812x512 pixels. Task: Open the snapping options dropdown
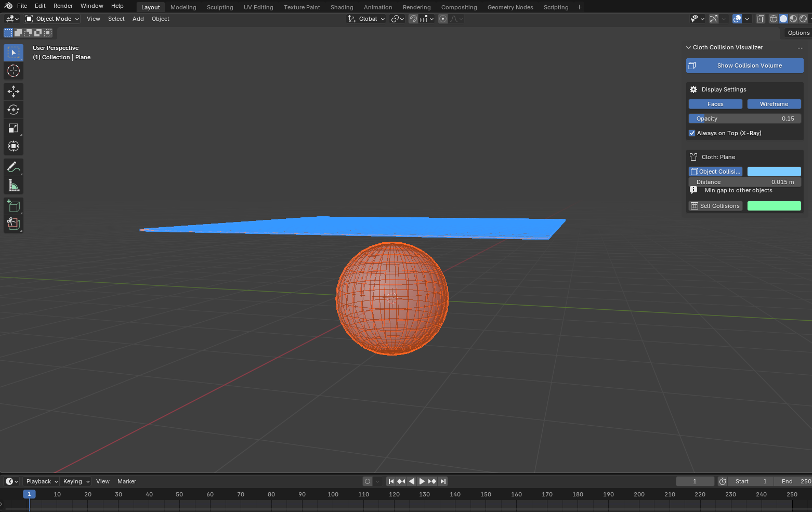[x=427, y=19]
